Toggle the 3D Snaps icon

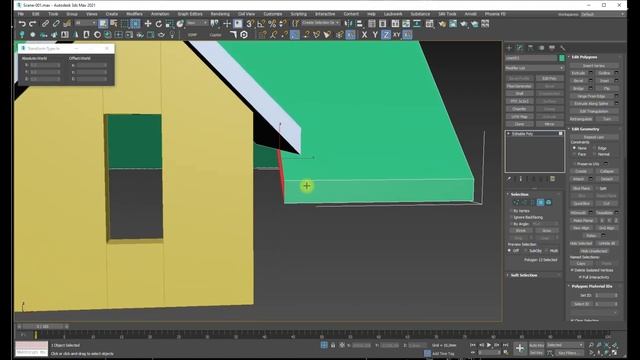pyautogui.click(x=250, y=24)
